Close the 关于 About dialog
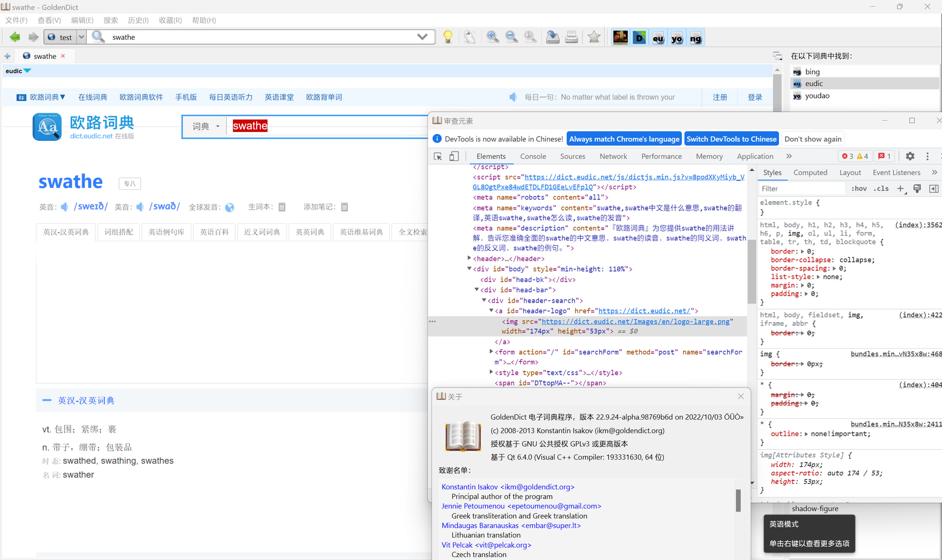The width and height of the screenshot is (942, 560). (741, 396)
